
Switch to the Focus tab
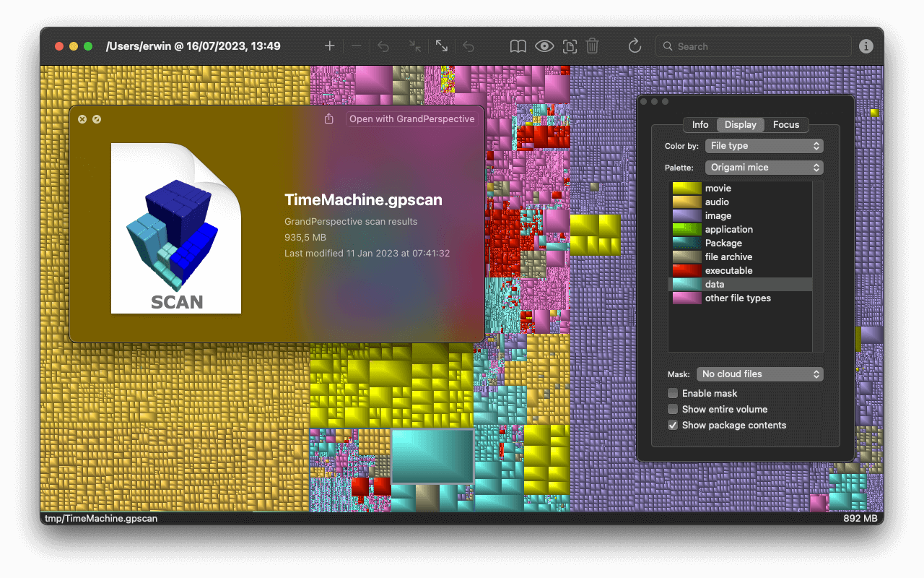click(x=785, y=125)
